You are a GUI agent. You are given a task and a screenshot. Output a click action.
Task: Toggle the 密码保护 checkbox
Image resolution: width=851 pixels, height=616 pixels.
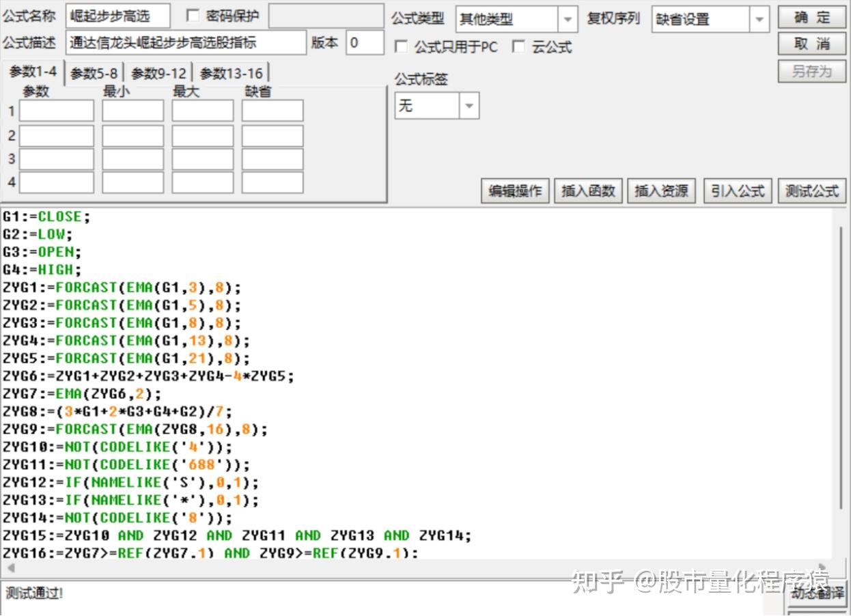tap(193, 16)
